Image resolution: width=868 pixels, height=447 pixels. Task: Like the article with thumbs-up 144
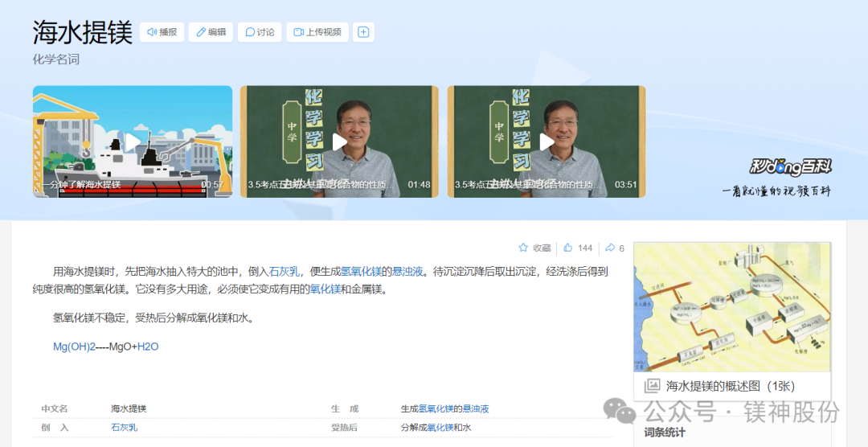click(568, 248)
